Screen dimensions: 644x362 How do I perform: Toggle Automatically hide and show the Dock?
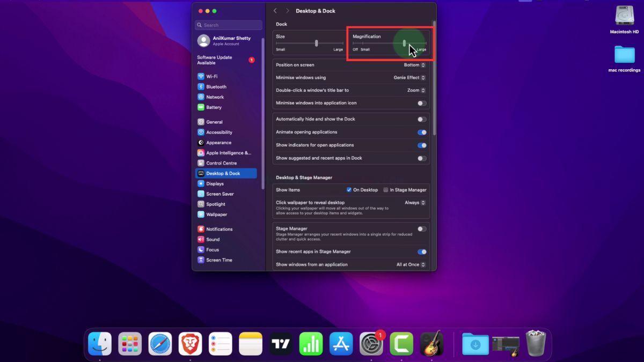point(422,119)
